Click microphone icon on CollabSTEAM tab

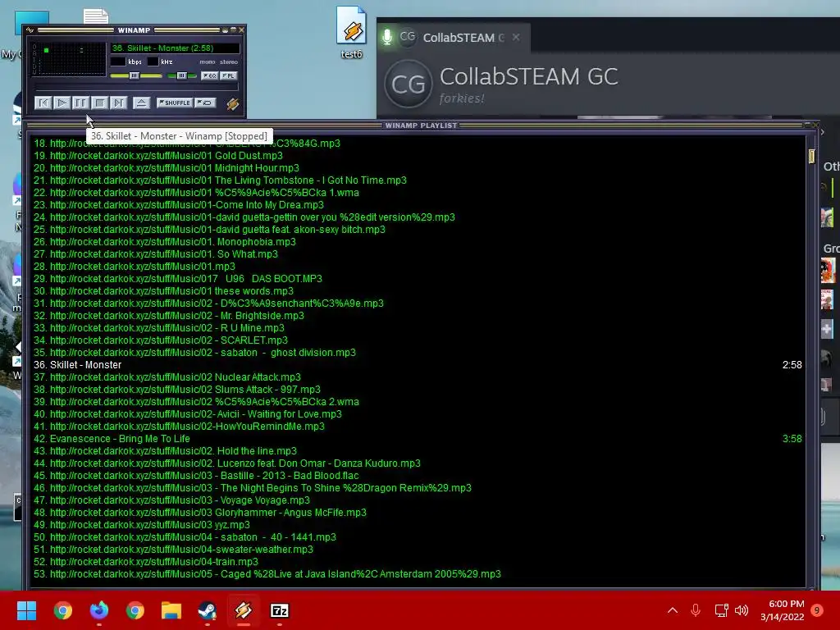[x=387, y=37]
